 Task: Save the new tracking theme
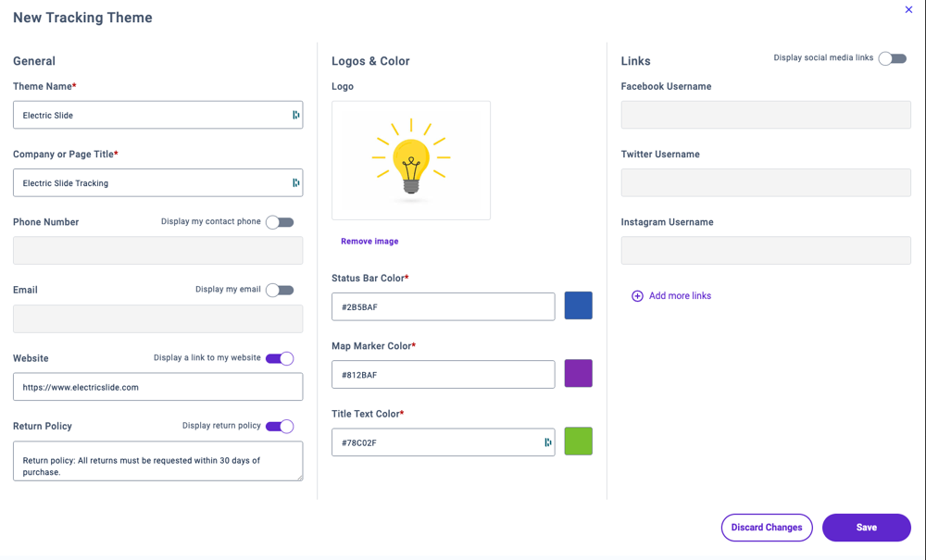click(x=867, y=528)
